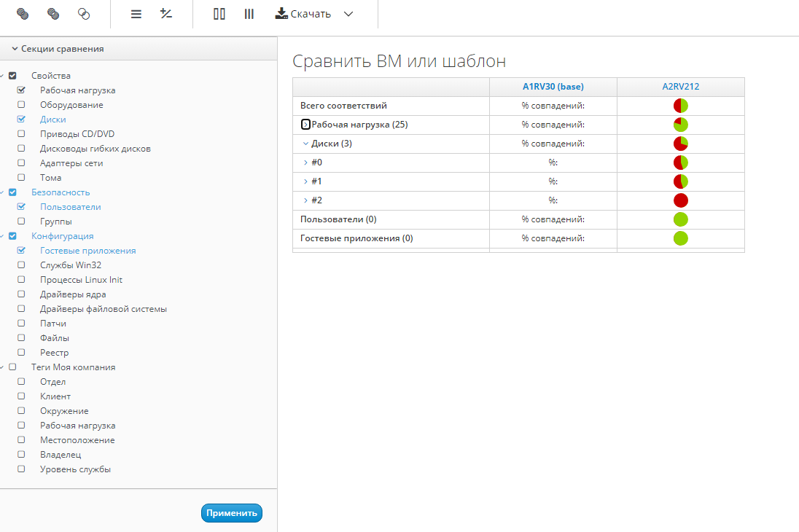Switch to details mode list icon
799x532 pixels.
(136, 14)
